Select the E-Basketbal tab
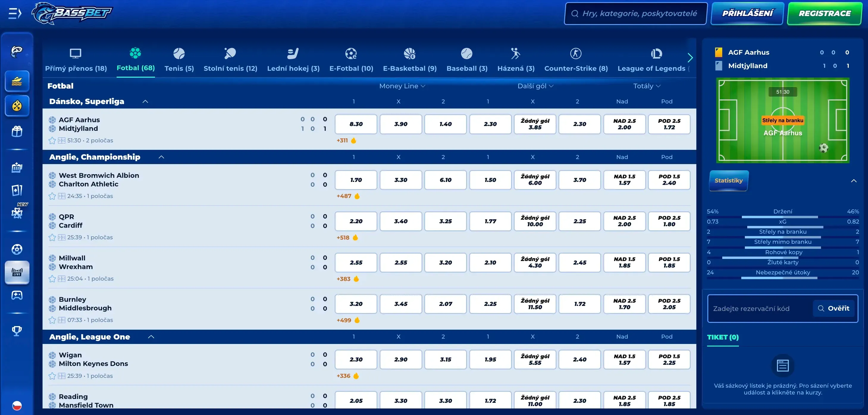 coord(410,60)
